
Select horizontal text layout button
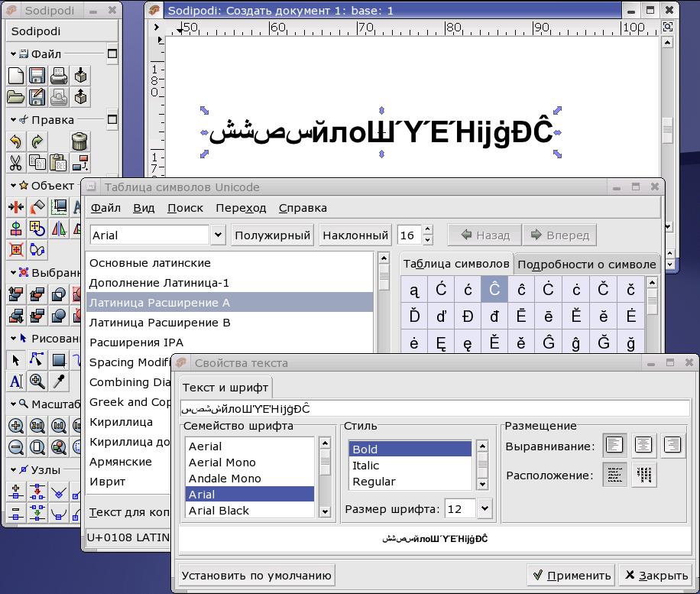tap(614, 475)
